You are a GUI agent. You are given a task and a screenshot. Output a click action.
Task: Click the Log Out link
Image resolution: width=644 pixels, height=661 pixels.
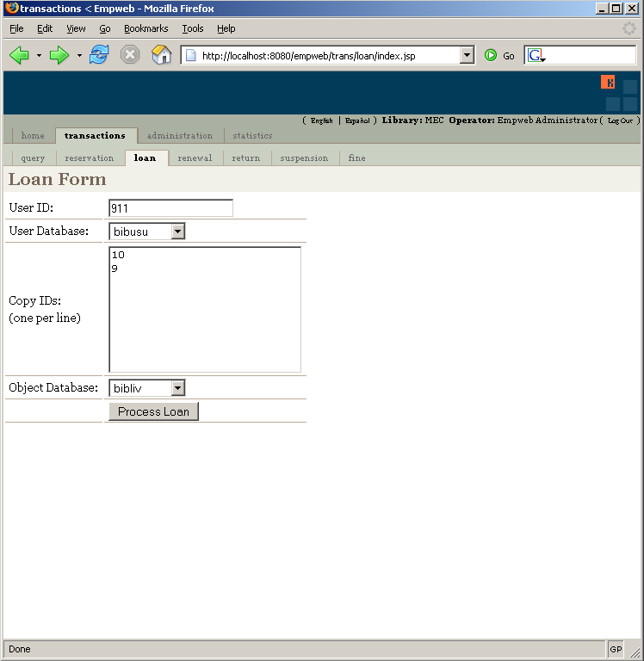620,120
